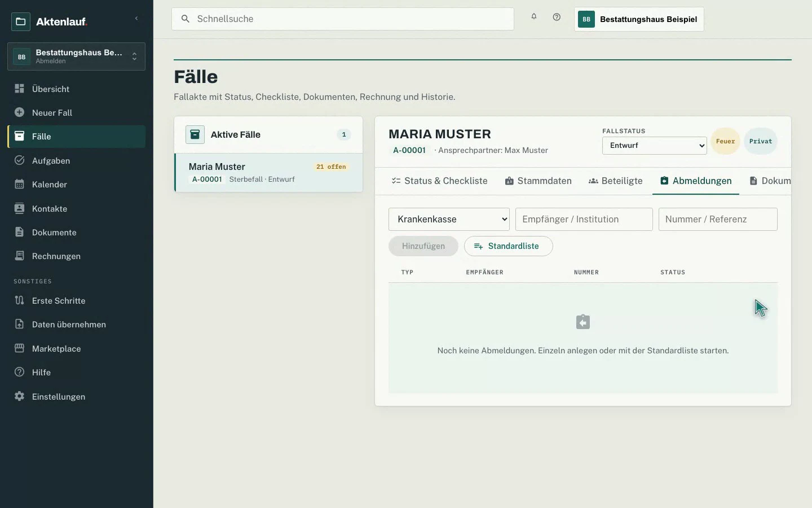This screenshot has height=508, width=812.
Task: Click the Fälle archive icon in sidebar
Action: pyautogui.click(x=19, y=136)
